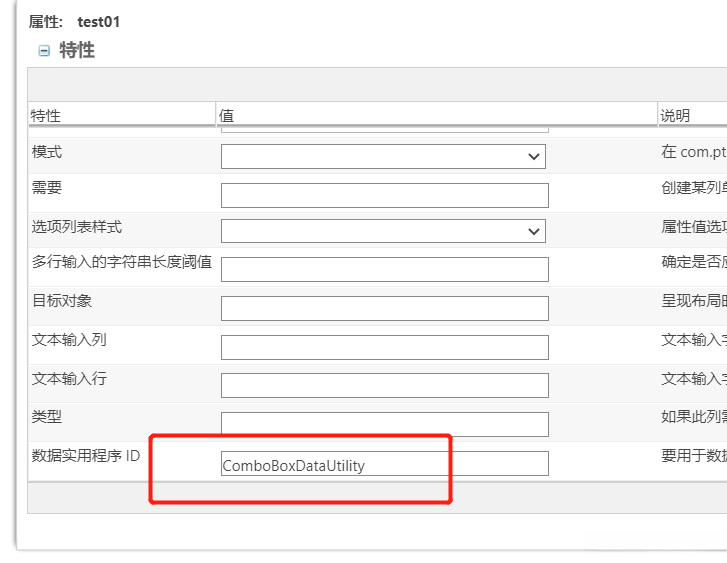The image size is (727, 563).
Task: Open the 选项列表样式 dropdown
Action: click(x=383, y=231)
